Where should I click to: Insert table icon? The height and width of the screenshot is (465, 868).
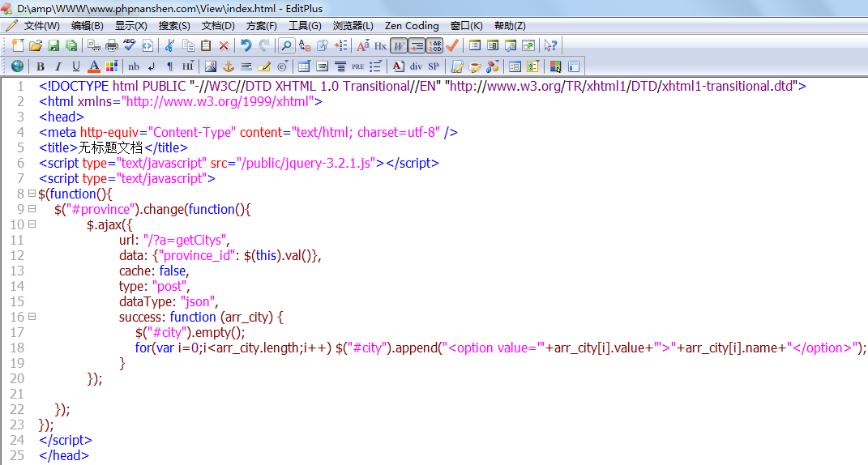point(304,66)
